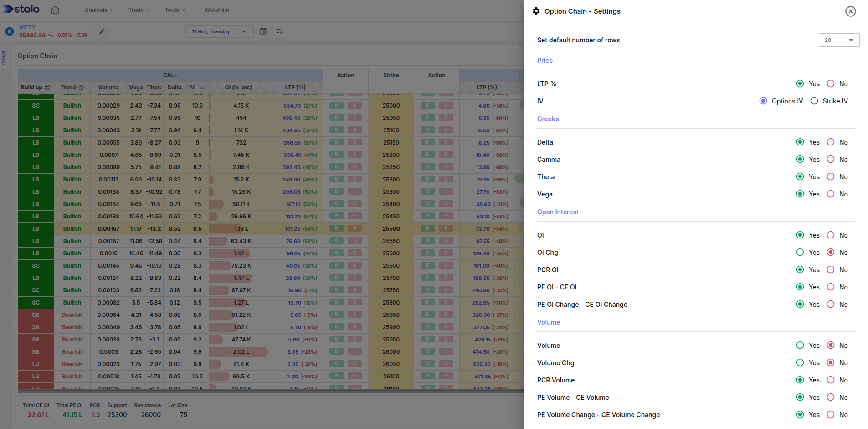Close the Option Chain Settings panel
The height and width of the screenshot is (429, 868).
[x=850, y=11]
